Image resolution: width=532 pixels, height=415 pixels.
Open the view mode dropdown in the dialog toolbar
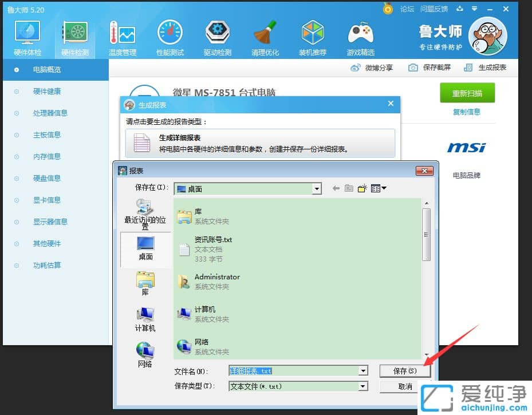[378, 188]
